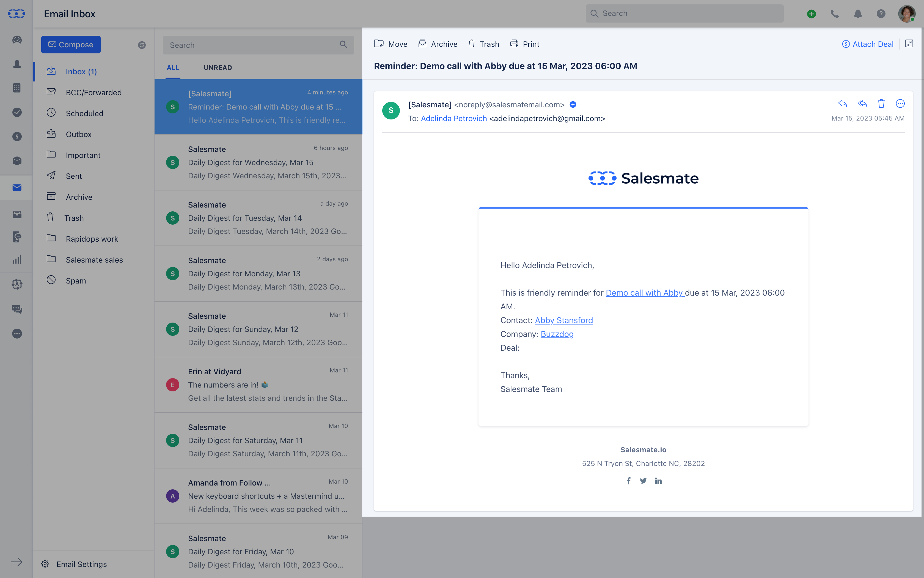Open the Automation sidebar icon
924x578 pixels.
pyautogui.click(x=17, y=284)
